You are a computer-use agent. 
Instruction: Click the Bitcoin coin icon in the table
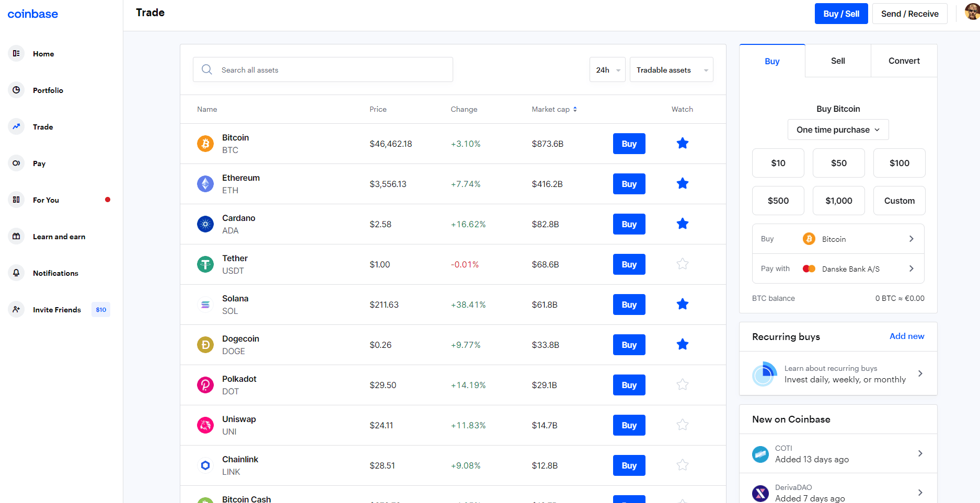point(205,144)
